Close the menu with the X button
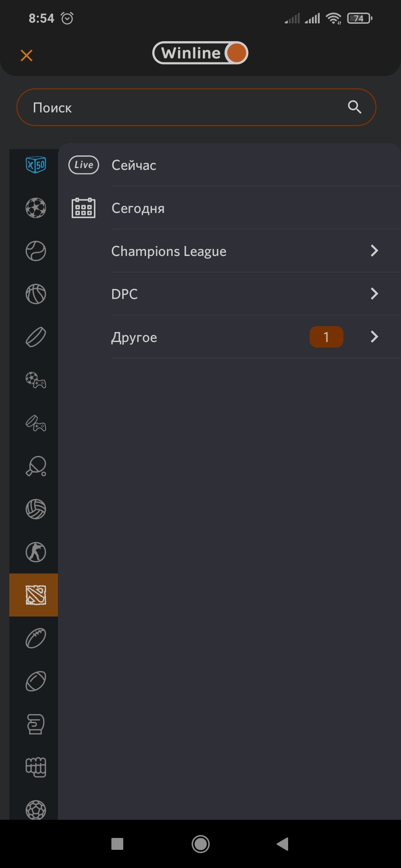 [26, 55]
